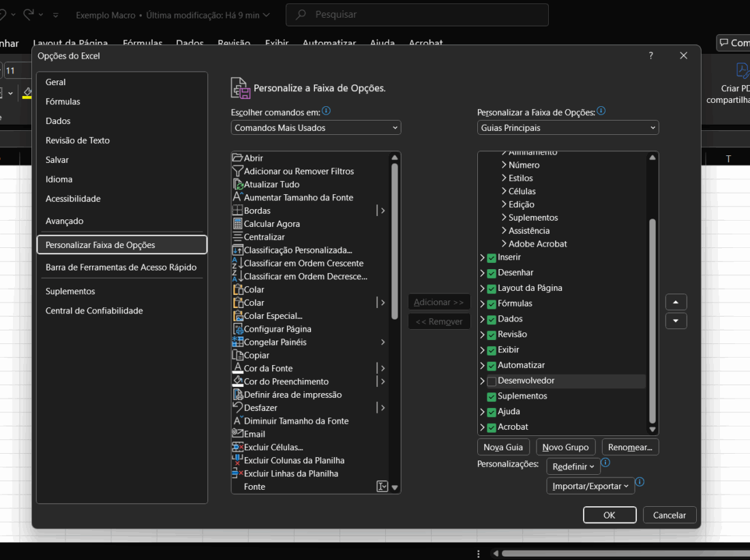Uncheck the Automatizar tab checkbox
The height and width of the screenshot is (560, 750).
[492, 366]
